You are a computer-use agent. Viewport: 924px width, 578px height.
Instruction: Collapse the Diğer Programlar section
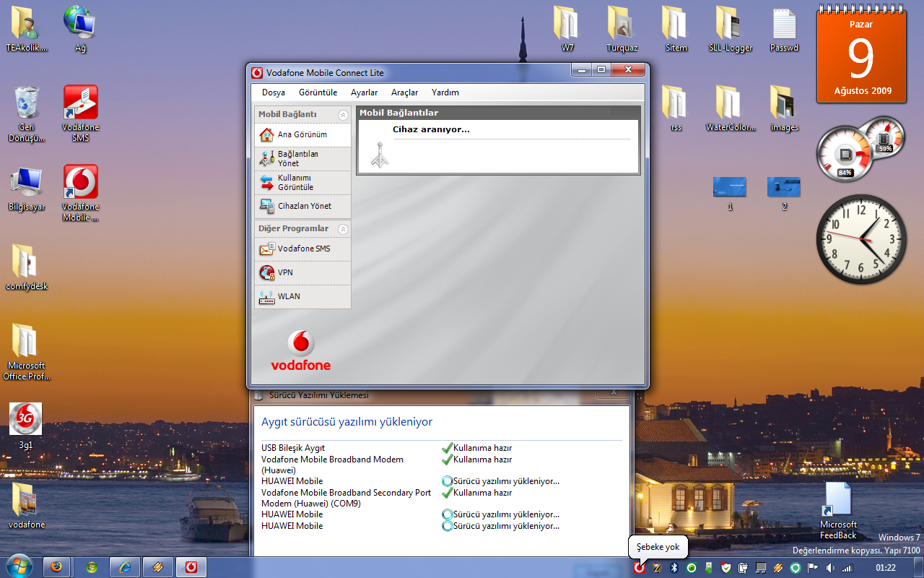343,229
